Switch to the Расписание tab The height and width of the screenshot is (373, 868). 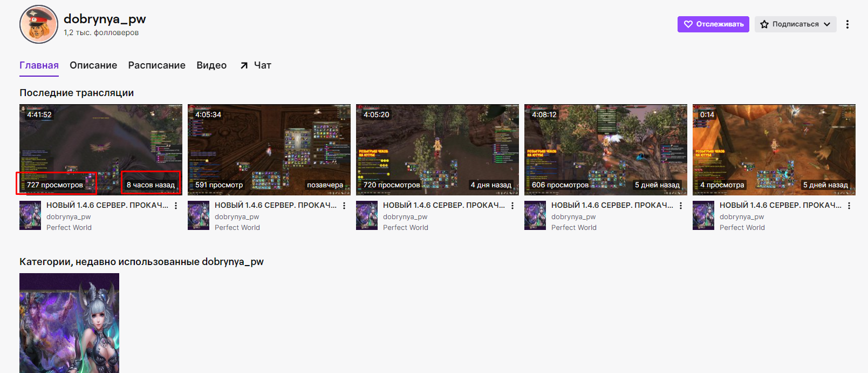pyautogui.click(x=156, y=65)
